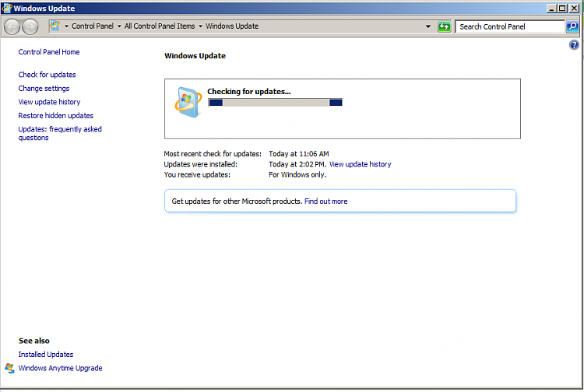Open View update history in sidebar

coord(49,102)
